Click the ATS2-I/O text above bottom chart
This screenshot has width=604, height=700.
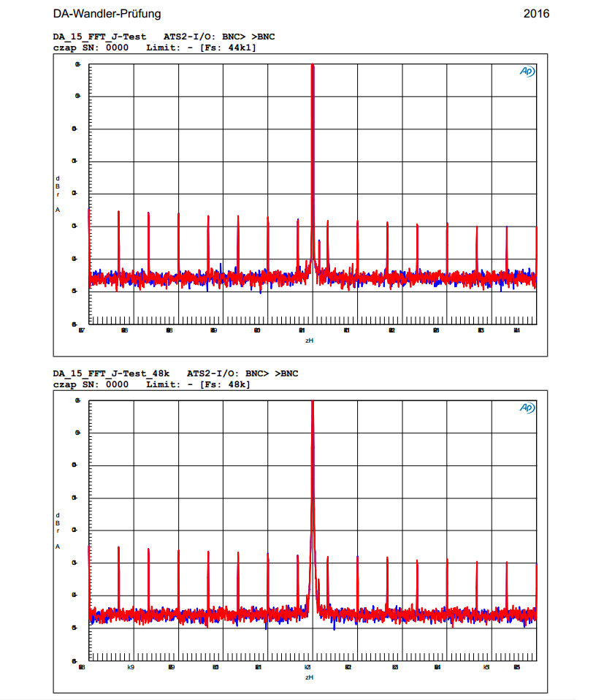(x=213, y=373)
